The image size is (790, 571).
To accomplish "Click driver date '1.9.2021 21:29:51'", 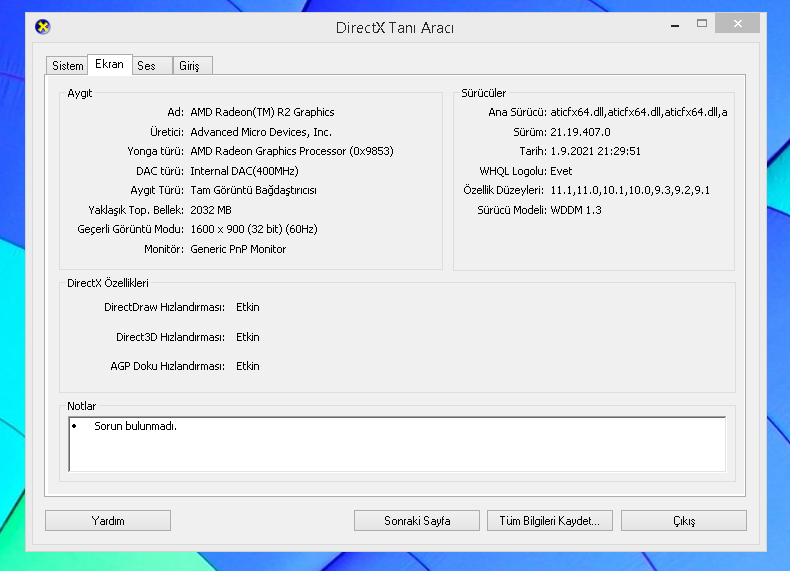I will point(596,151).
